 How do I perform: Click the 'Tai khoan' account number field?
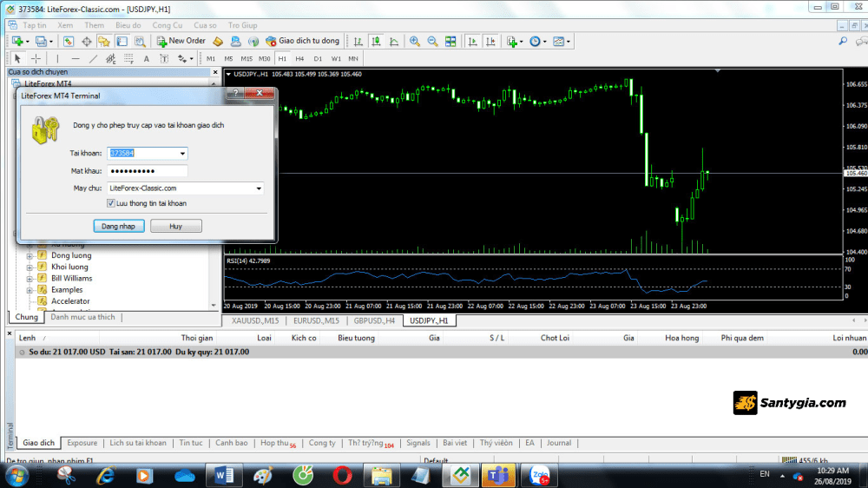[x=142, y=154]
